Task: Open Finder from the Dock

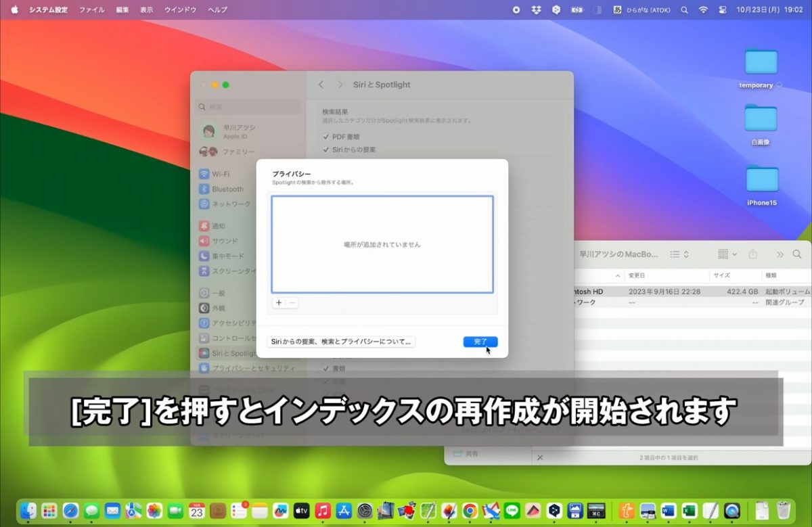Action: [x=28, y=511]
